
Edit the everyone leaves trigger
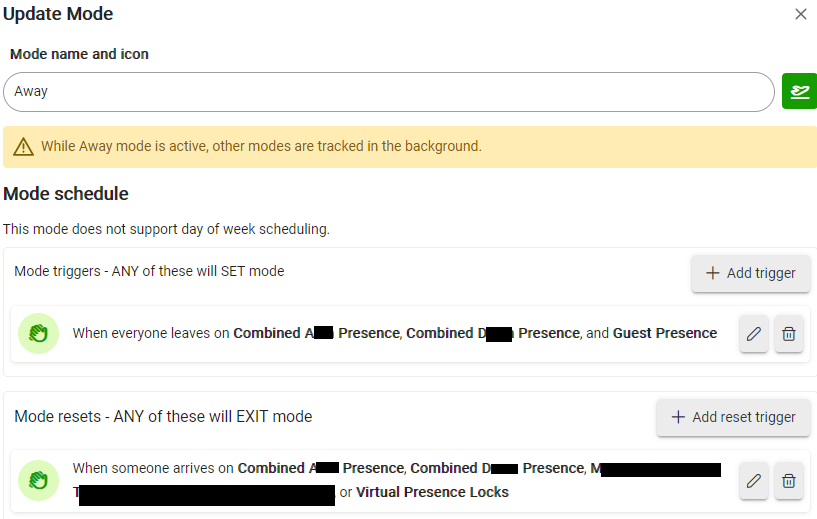tap(754, 334)
